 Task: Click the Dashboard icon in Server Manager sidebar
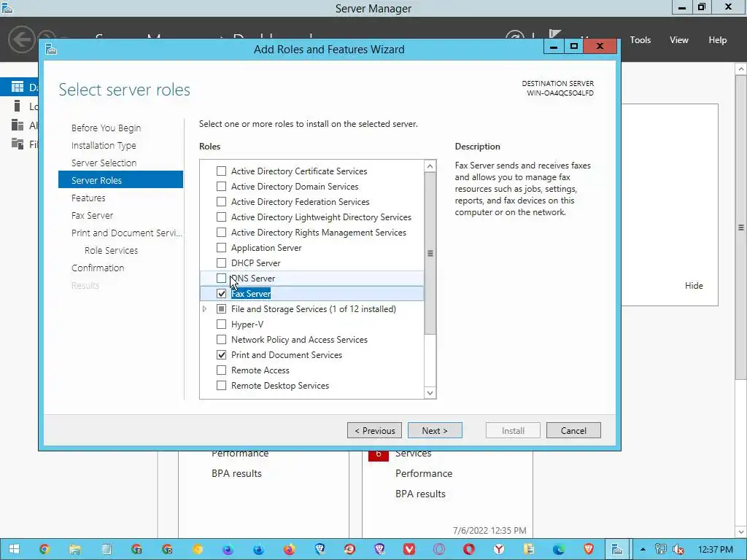(x=18, y=87)
